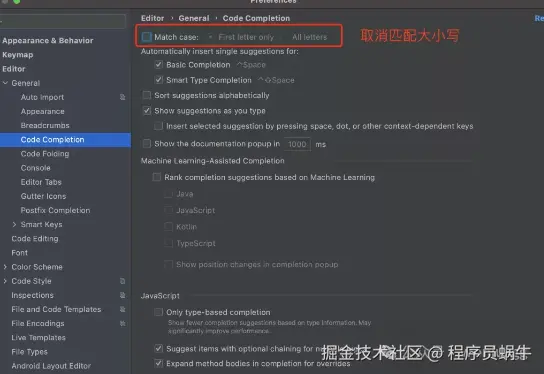The height and width of the screenshot is (374, 544).
Task: Toggle Expand method bodies in completion for overrides
Action: (159, 363)
